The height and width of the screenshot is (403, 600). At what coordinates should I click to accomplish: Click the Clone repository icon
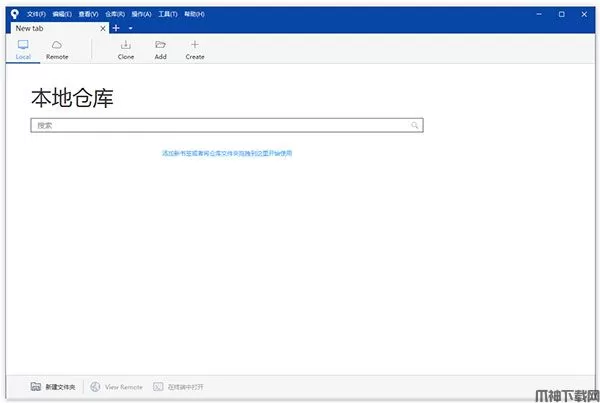tap(126, 50)
